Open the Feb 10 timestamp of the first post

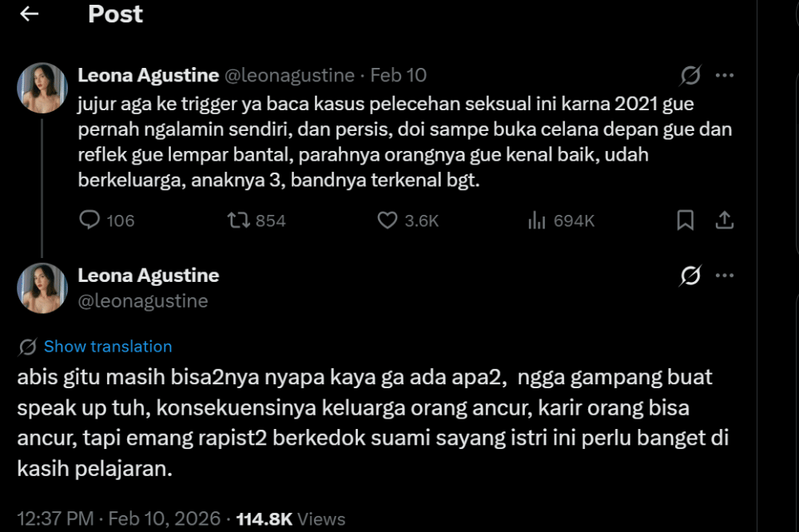397,74
